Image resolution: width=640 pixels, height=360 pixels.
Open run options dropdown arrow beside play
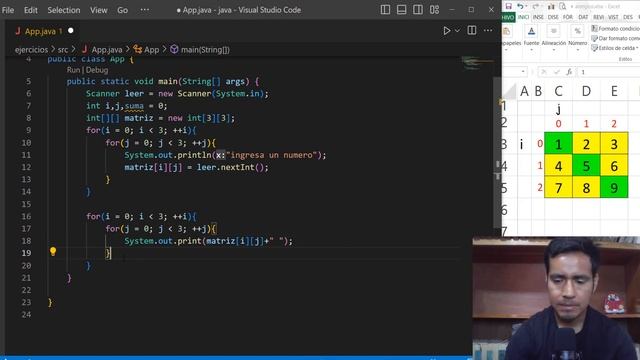[x=457, y=31]
